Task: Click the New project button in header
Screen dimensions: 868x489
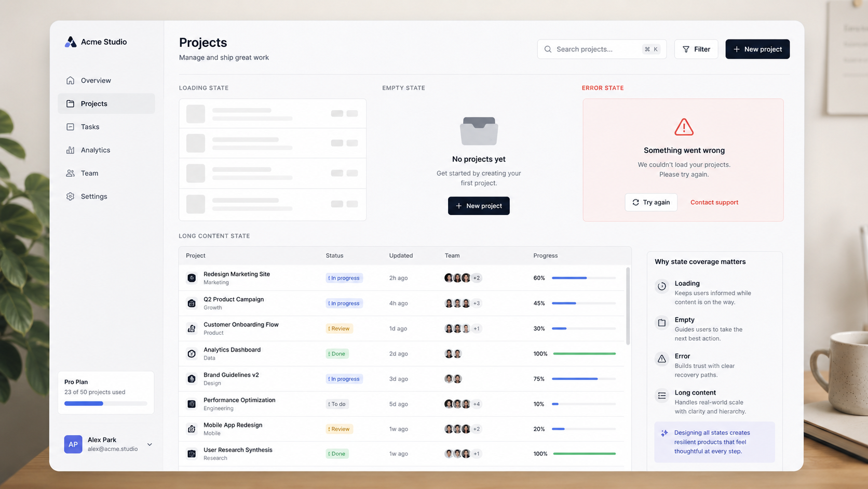Action: pos(757,49)
